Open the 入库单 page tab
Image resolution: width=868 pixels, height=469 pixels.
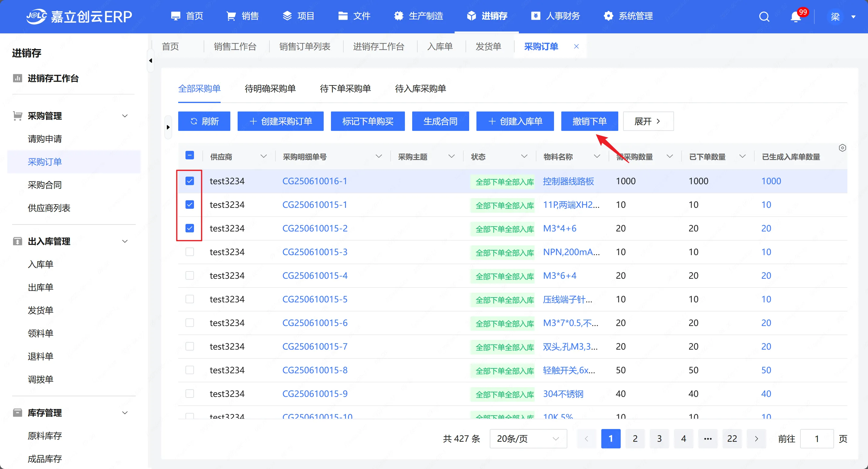coord(440,46)
